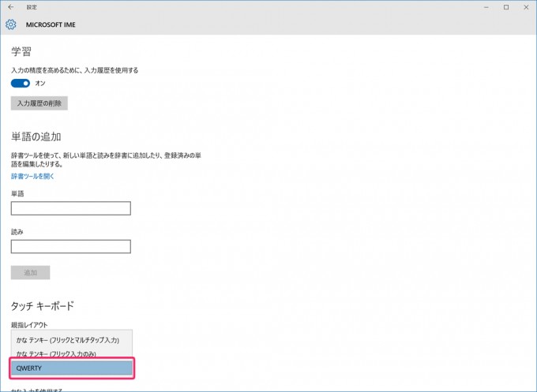537x392 pixels.
Task: Select かな テンキー (フリックとマルチタップ入力) option
Action: (x=72, y=341)
